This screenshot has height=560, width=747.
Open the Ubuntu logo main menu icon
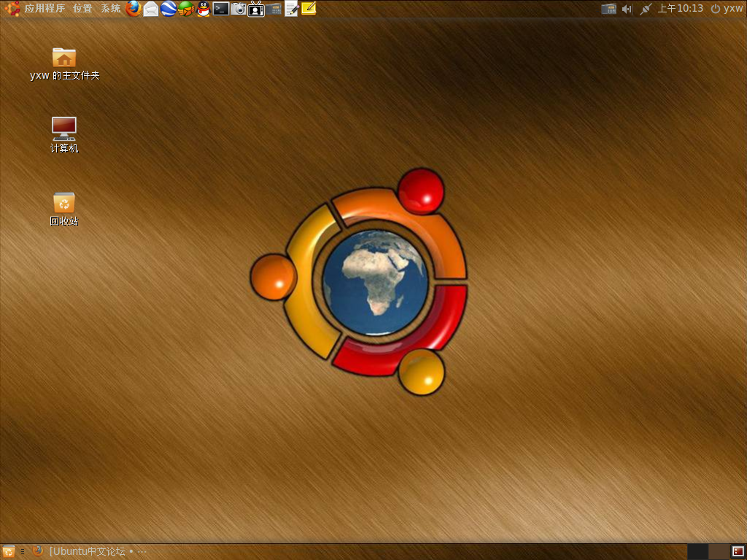(12, 8)
